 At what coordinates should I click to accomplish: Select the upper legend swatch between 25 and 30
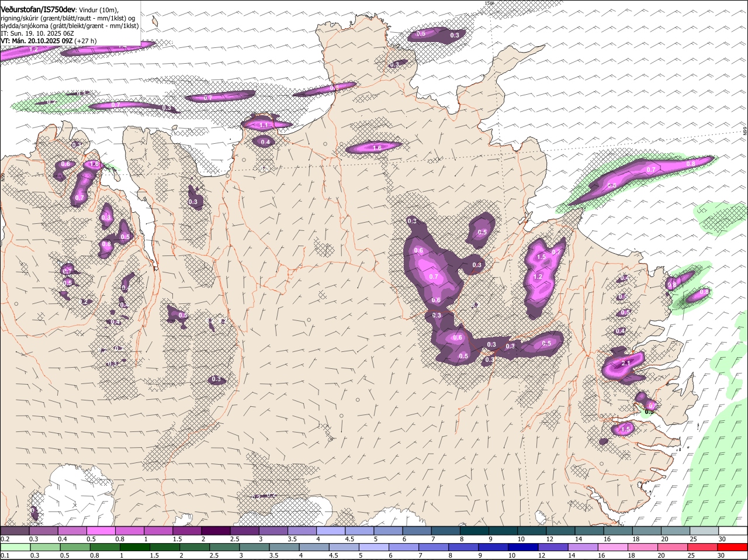[705, 531]
